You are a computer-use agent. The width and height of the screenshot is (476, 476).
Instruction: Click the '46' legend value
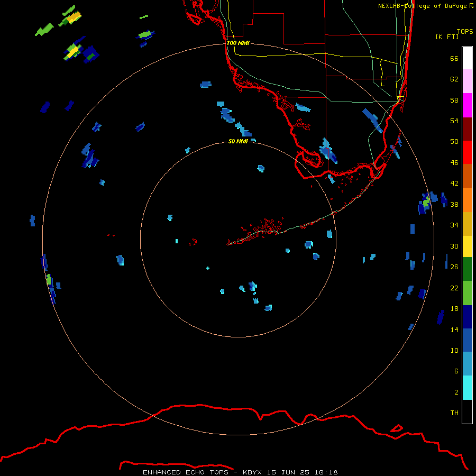[454, 163]
